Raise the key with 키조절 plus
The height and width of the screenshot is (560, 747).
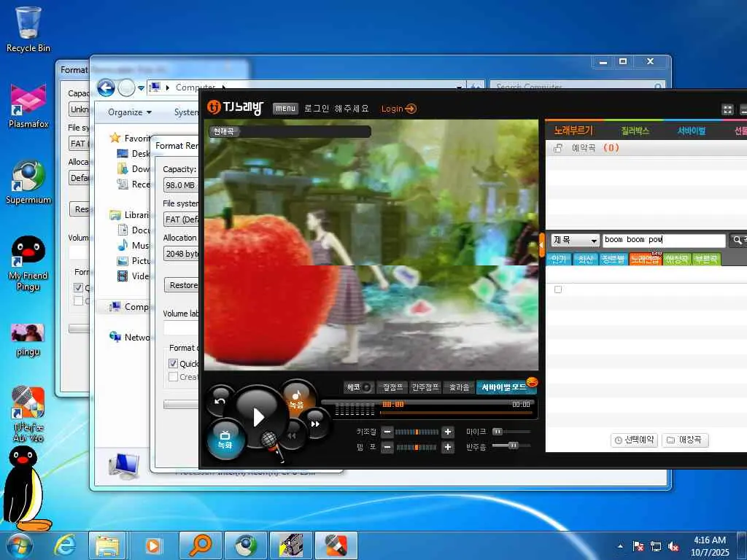pyautogui.click(x=447, y=432)
